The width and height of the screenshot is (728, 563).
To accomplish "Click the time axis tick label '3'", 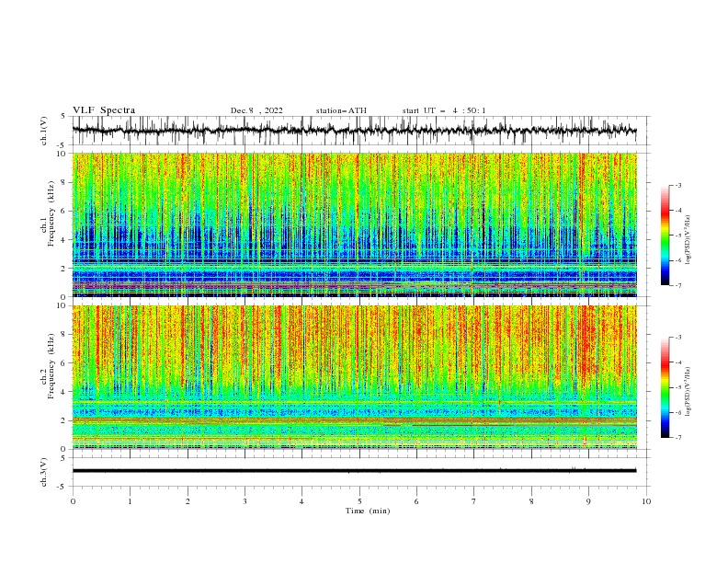I will pos(245,501).
